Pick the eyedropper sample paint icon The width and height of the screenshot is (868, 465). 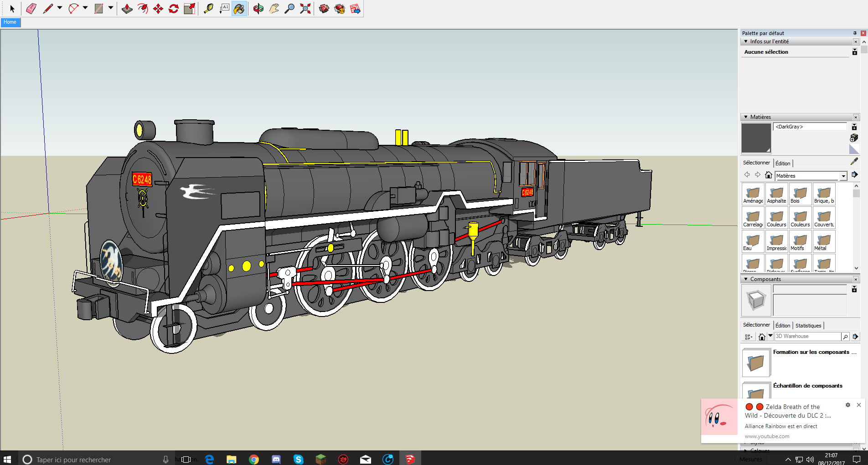point(854,162)
